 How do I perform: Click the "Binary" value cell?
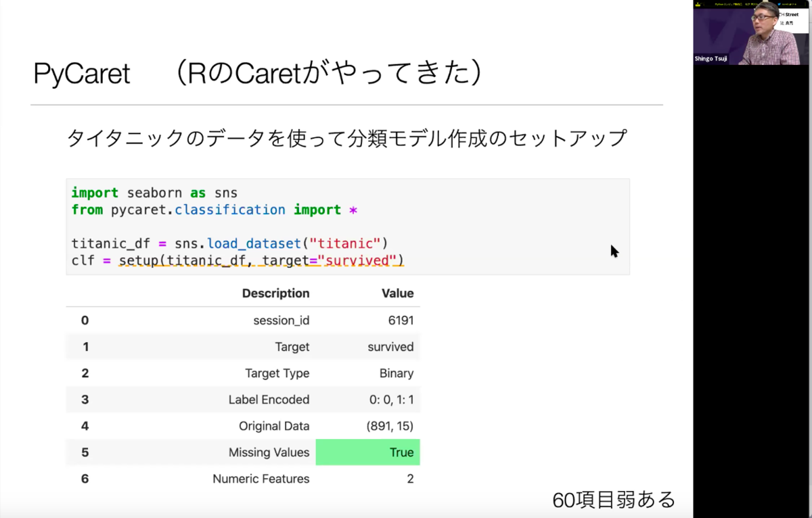coord(397,373)
